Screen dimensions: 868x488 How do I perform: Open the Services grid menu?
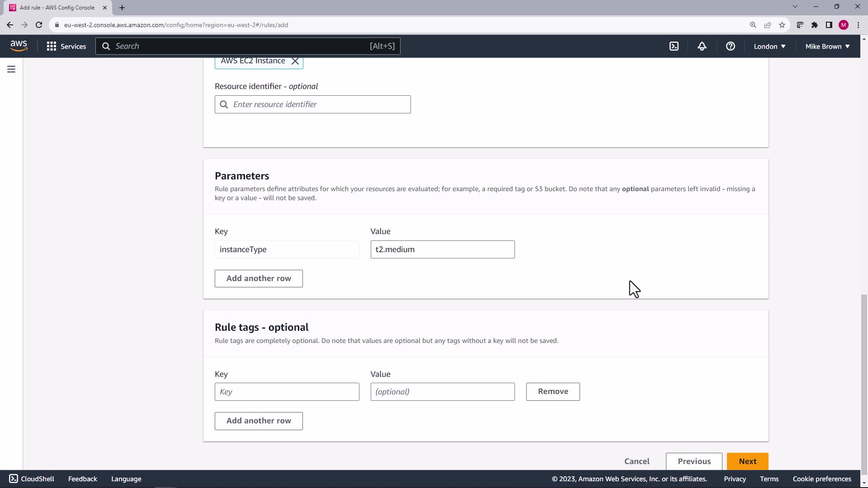click(x=66, y=46)
